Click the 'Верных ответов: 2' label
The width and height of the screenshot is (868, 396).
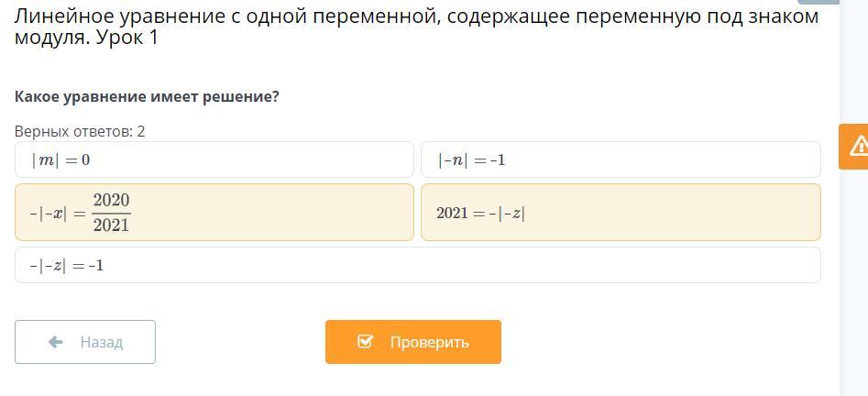click(80, 131)
